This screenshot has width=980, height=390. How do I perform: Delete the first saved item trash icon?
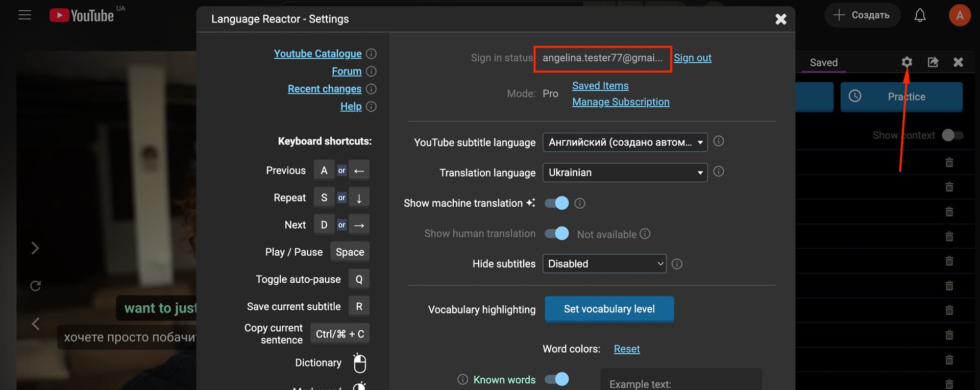coord(949,162)
